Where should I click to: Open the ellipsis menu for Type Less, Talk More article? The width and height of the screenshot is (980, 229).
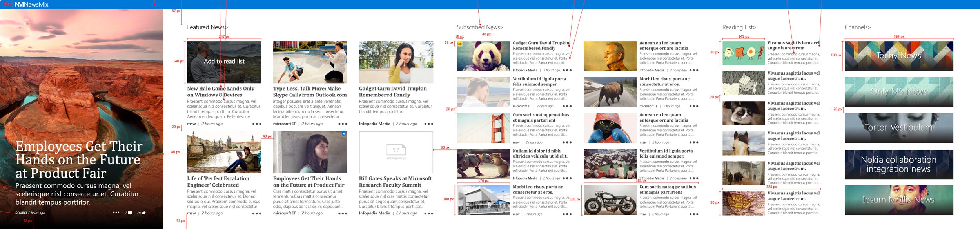point(343,124)
